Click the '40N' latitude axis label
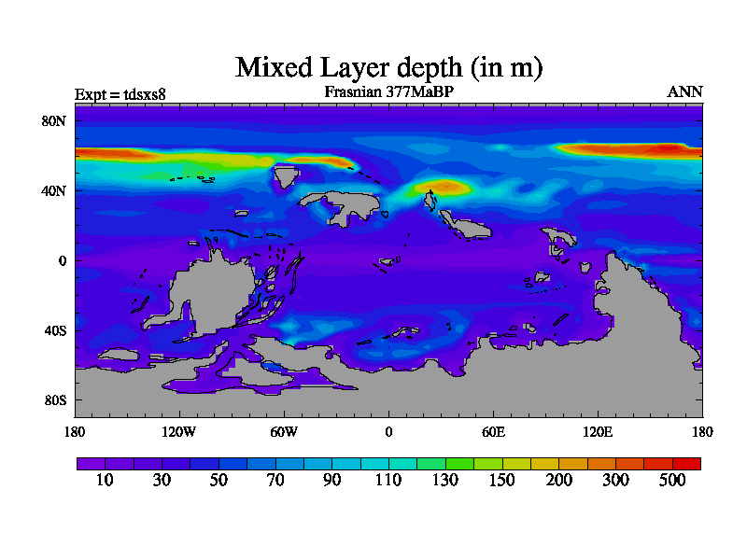The height and width of the screenshot is (560, 747). (56, 191)
